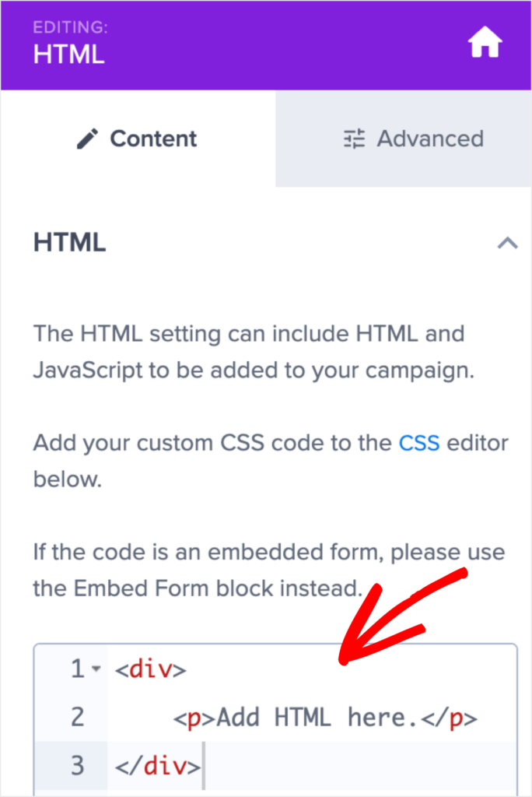Screen dimensions: 532x797
Task: Select the opening div tag on line 1
Action: point(151,668)
